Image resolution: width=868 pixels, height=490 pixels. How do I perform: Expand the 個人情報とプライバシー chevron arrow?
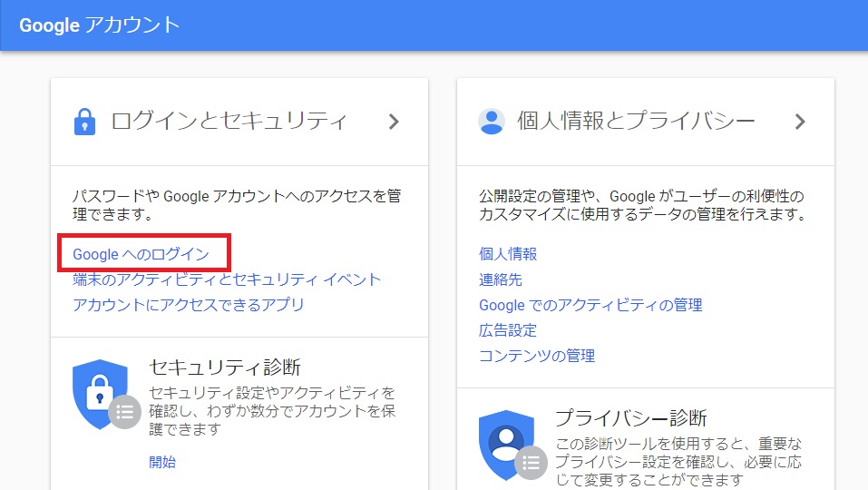click(x=800, y=122)
